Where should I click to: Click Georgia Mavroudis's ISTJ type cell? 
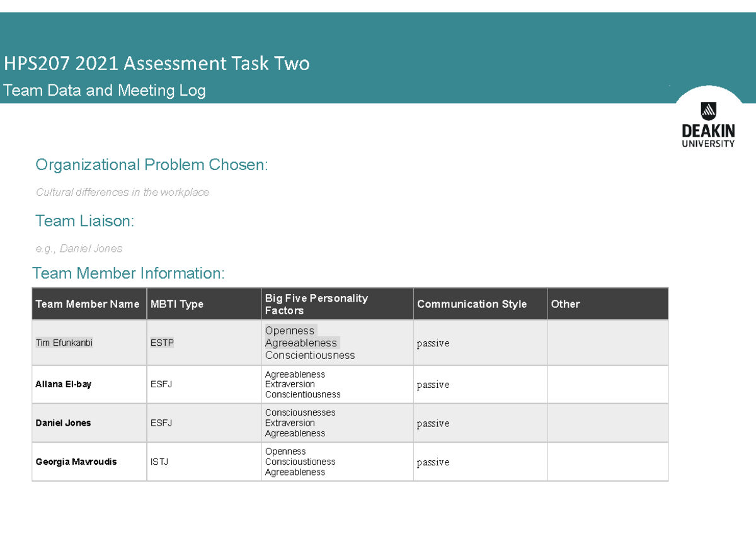click(x=159, y=462)
